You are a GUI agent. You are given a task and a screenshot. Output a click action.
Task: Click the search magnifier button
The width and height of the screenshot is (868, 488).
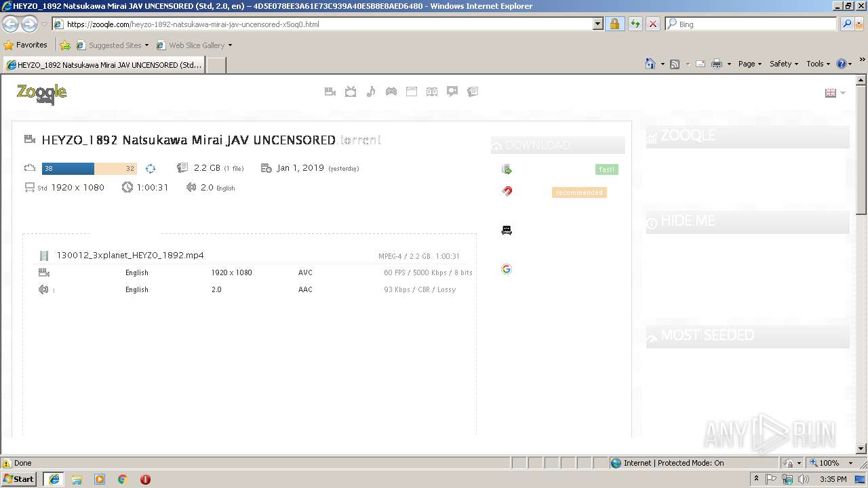(x=846, y=24)
